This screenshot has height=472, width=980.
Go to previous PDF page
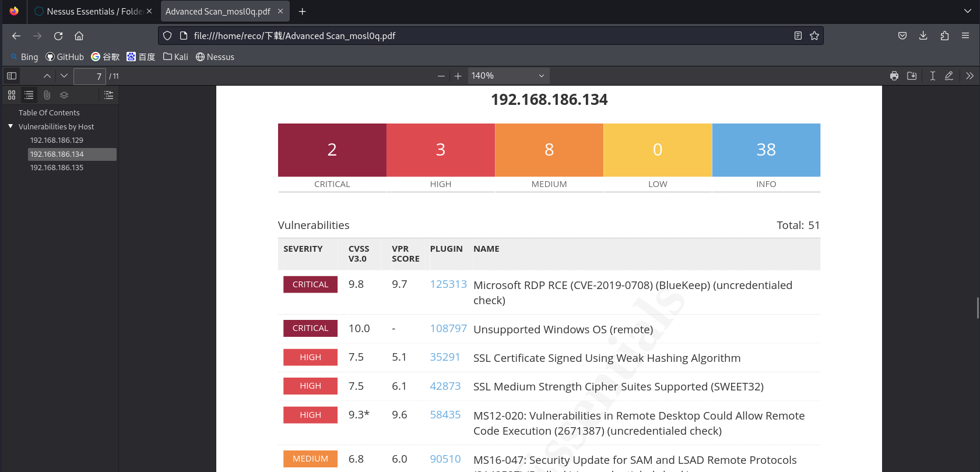(47, 76)
